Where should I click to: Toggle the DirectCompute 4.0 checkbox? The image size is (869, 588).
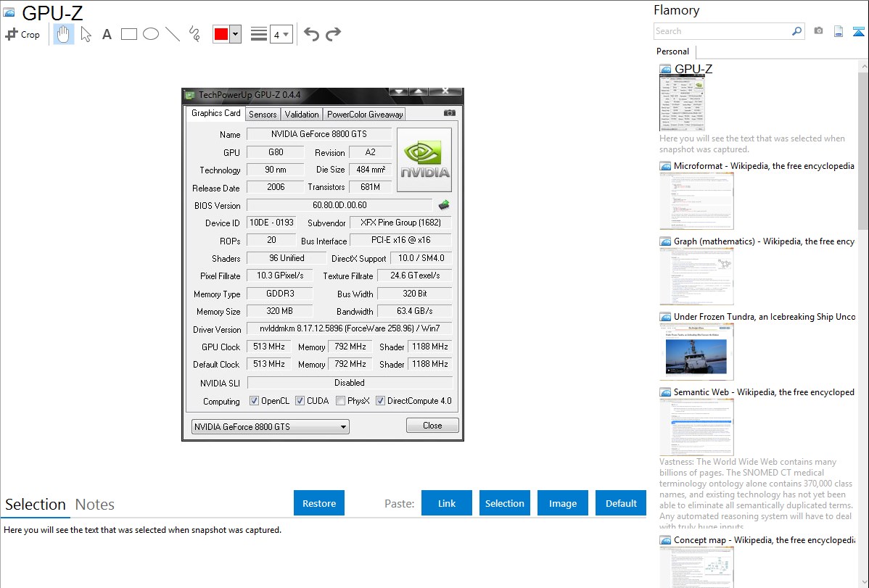click(380, 401)
